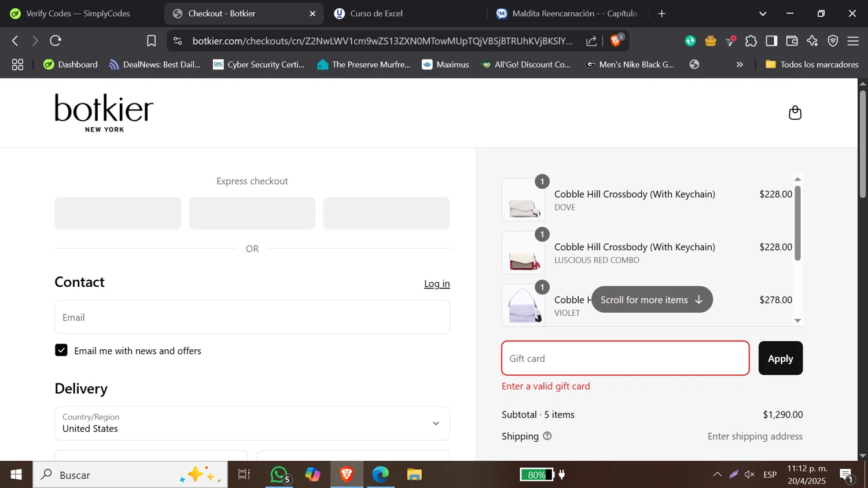The height and width of the screenshot is (488, 868).
Task: Open Copilot from the taskbar
Action: click(x=313, y=475)
